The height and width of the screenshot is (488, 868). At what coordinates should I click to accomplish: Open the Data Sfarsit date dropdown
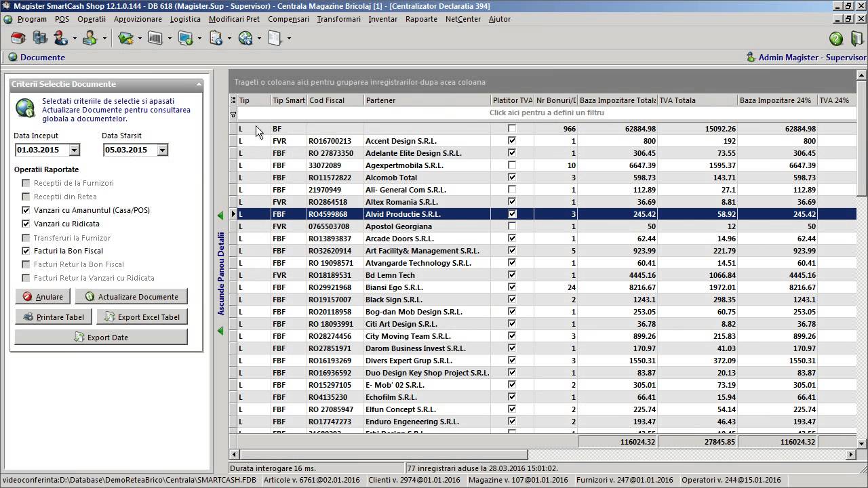click(162, 150)
